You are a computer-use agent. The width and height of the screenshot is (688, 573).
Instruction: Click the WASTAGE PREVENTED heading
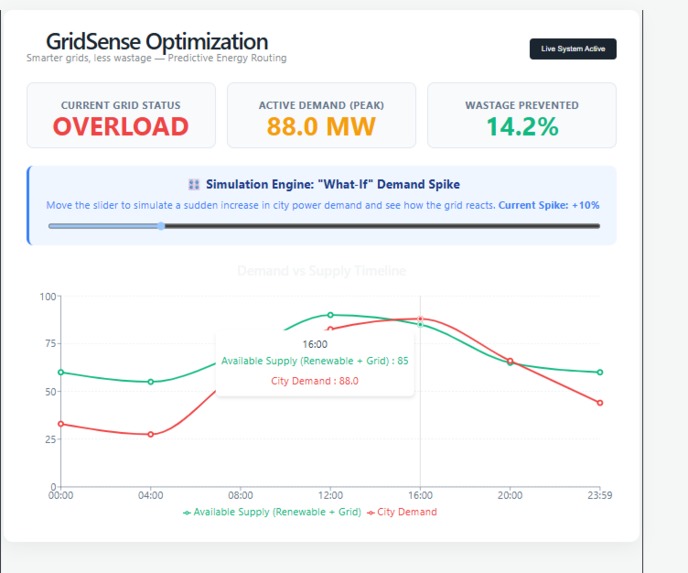pyautogui.click(x=522, y=105)
